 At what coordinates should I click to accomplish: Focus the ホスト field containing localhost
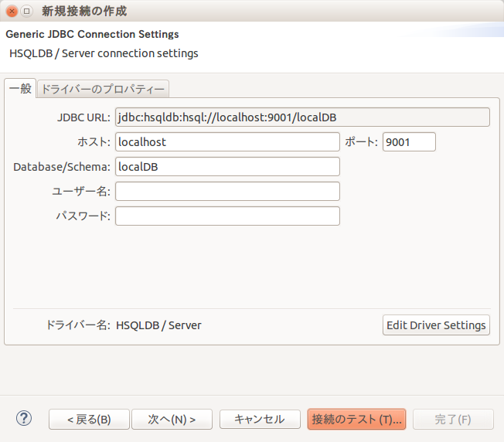point(227,142)
